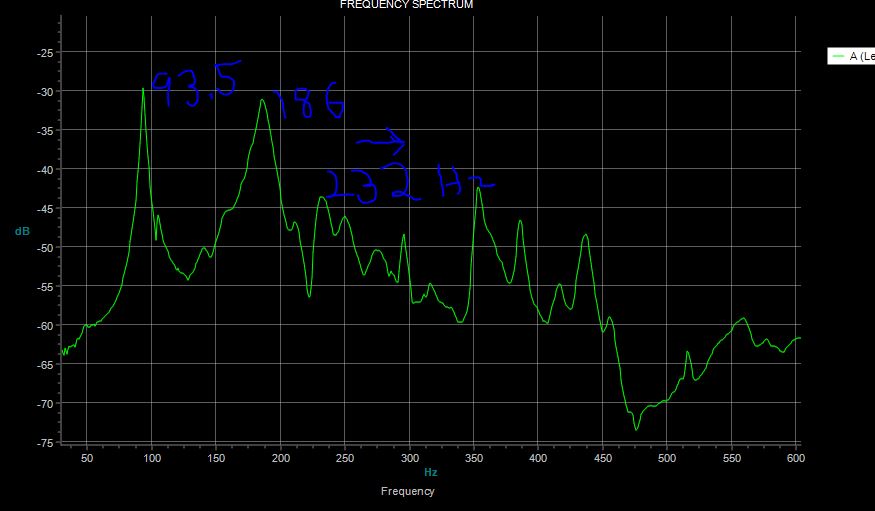Click the -50 tick on the dB axis
The image size is (875, 511).
pos(45,247)
